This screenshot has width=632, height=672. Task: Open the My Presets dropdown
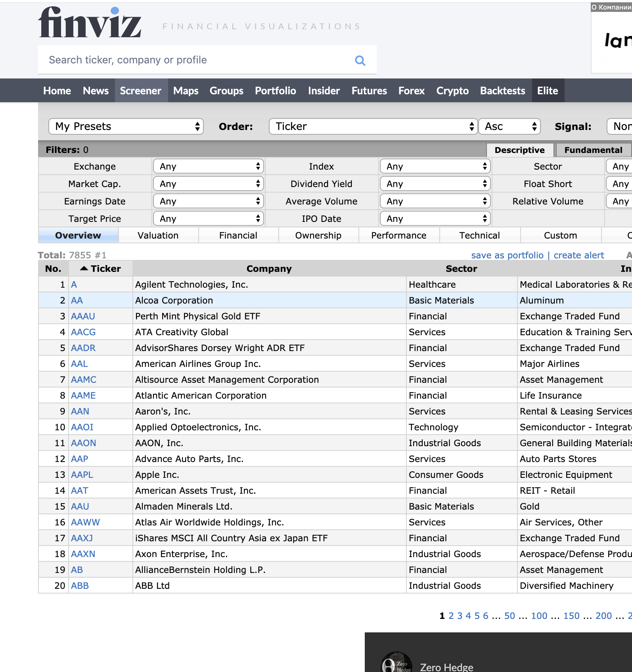coord(126,126)
